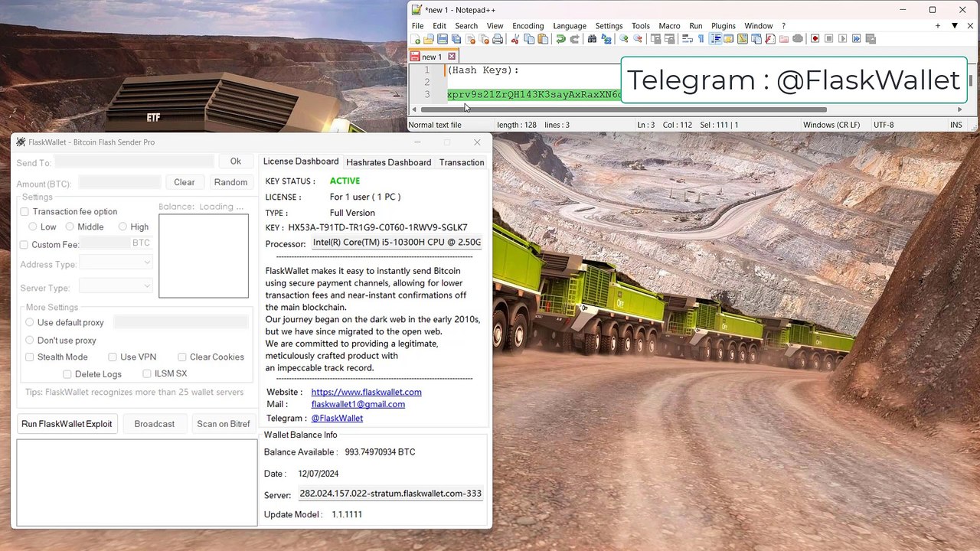Viewport: 980px width, 551px height.
Task: Save the recorded macro icon
Action: pyautogui.click(x=871, y=39)
